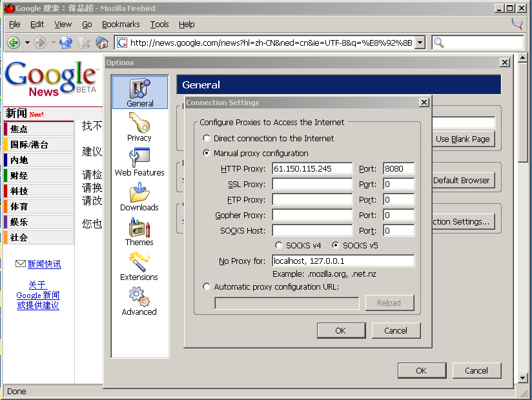Click the Back navigation arrow icon
This screenshot has width=532, height=400.
14,43
